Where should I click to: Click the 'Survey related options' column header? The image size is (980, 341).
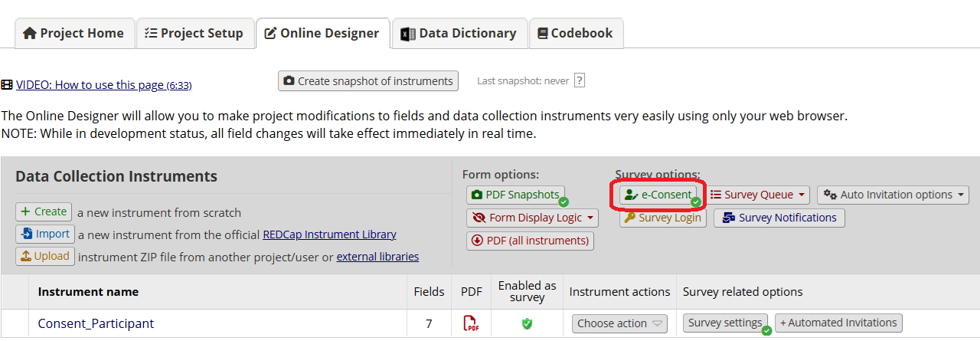[x=743, y=291]
